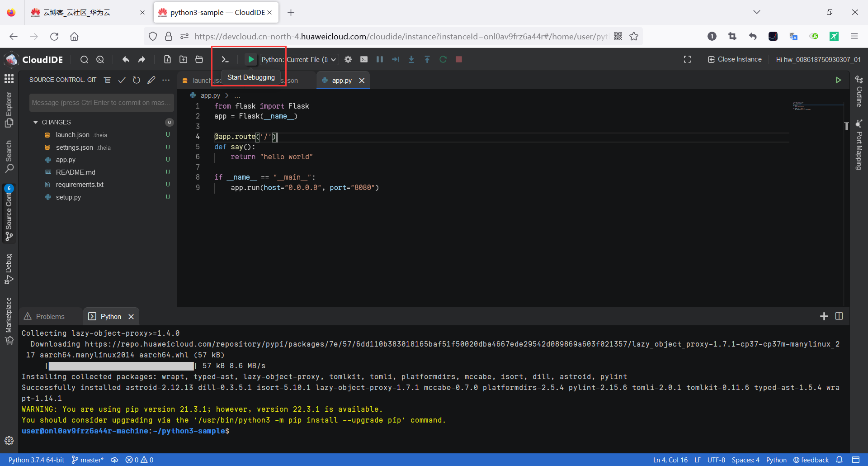
Task: Open notifications bell in status bar
Action: (840, 460)
